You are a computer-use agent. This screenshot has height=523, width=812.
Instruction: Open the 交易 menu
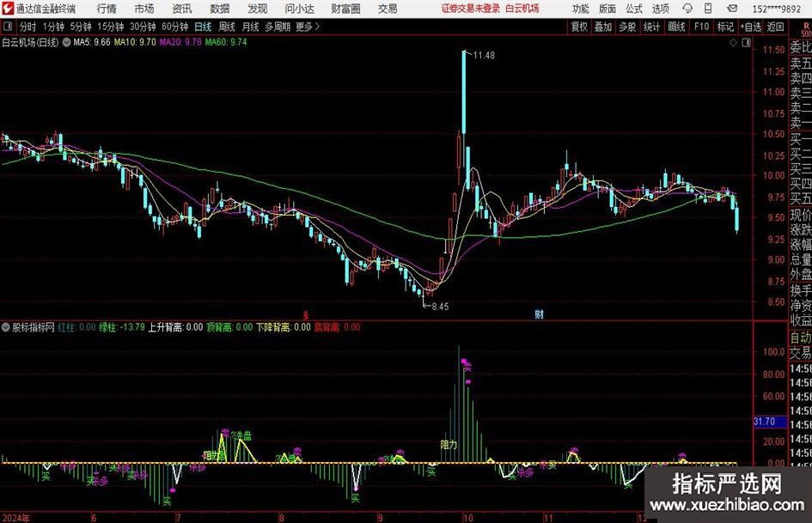[x=388, y=9]
